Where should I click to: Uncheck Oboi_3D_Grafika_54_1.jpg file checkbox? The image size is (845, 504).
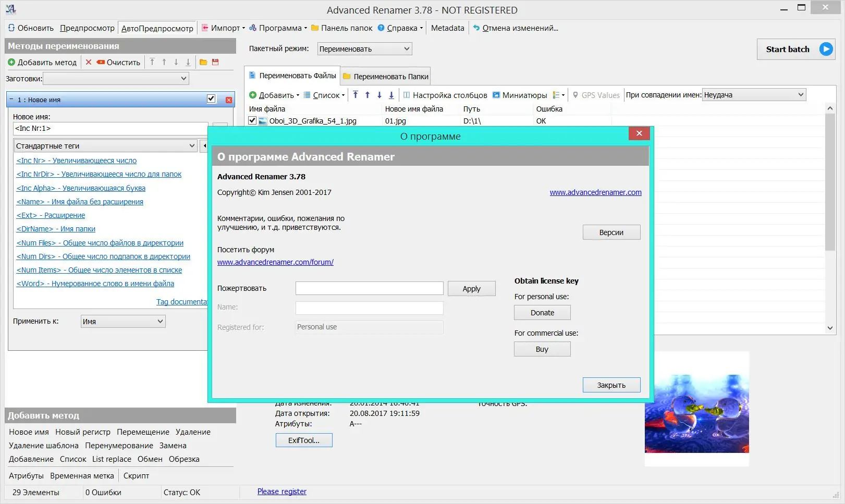pos(253,120)
